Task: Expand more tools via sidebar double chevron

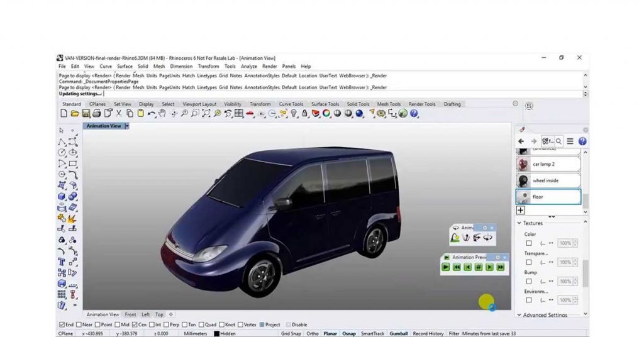Action: coord(75,306)
